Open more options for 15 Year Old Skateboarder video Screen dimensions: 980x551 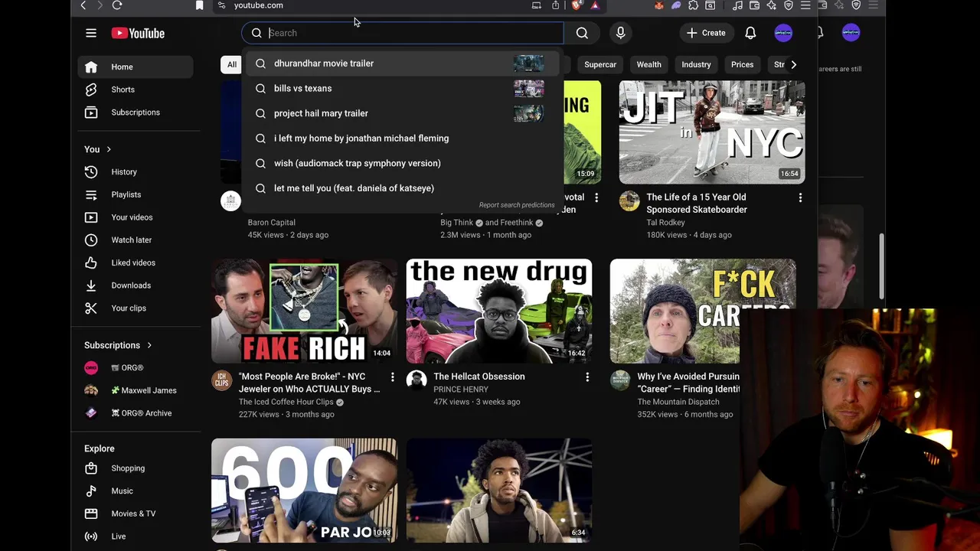(800, 197)
